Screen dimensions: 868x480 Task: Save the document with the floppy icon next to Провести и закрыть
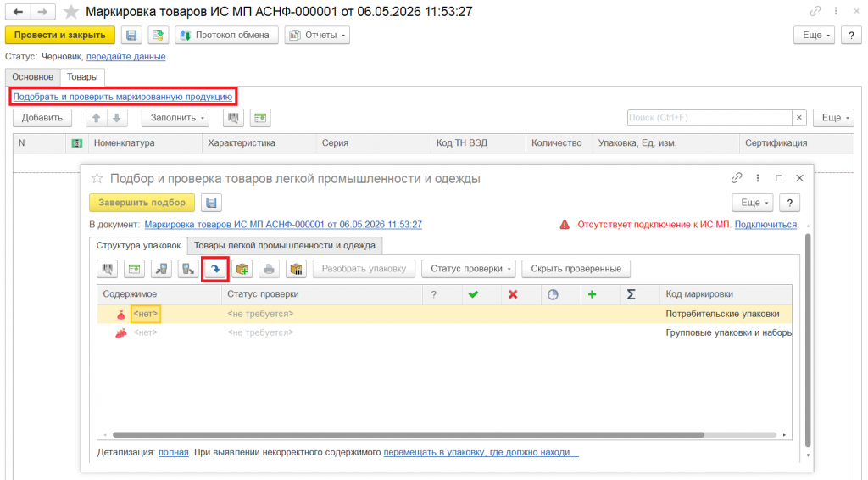click(x=131, y=35)
